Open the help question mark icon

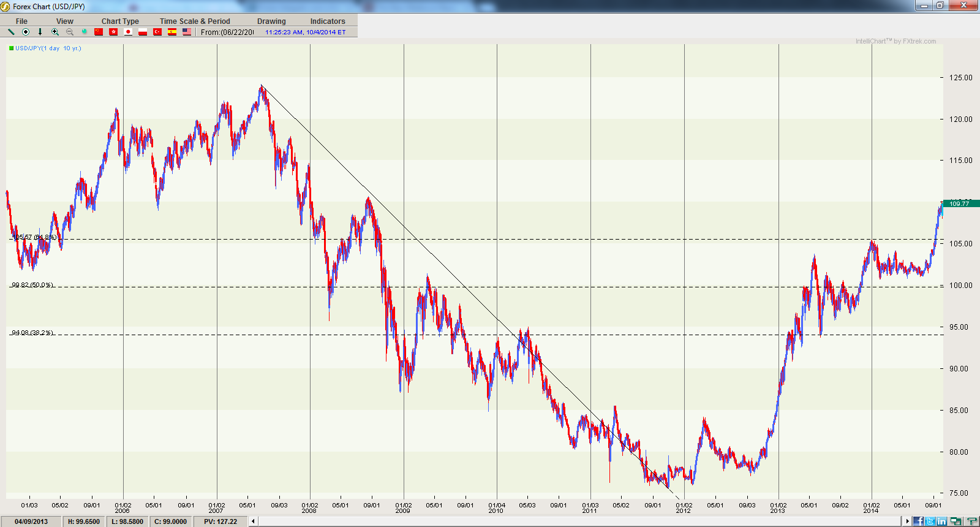coord(971,521)
